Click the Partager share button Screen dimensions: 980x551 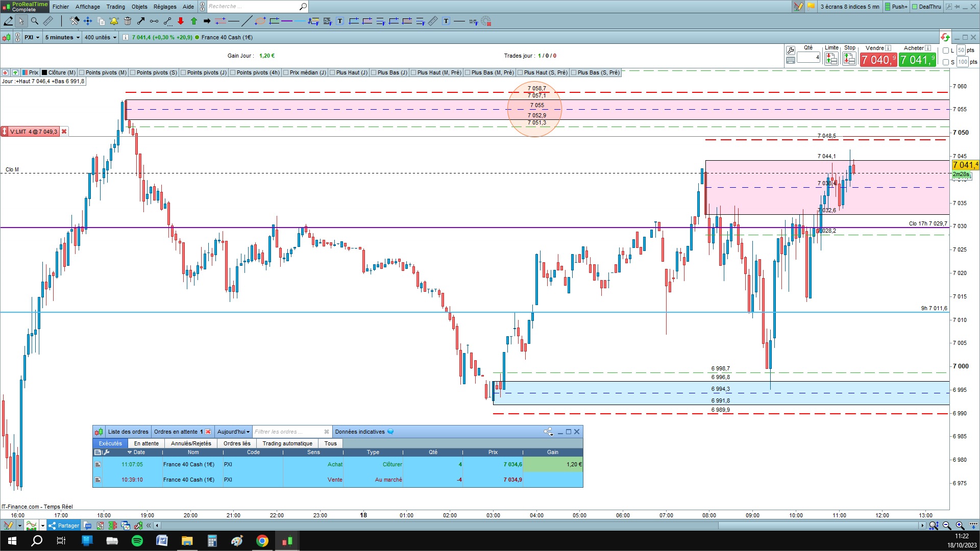click(64, 525)
